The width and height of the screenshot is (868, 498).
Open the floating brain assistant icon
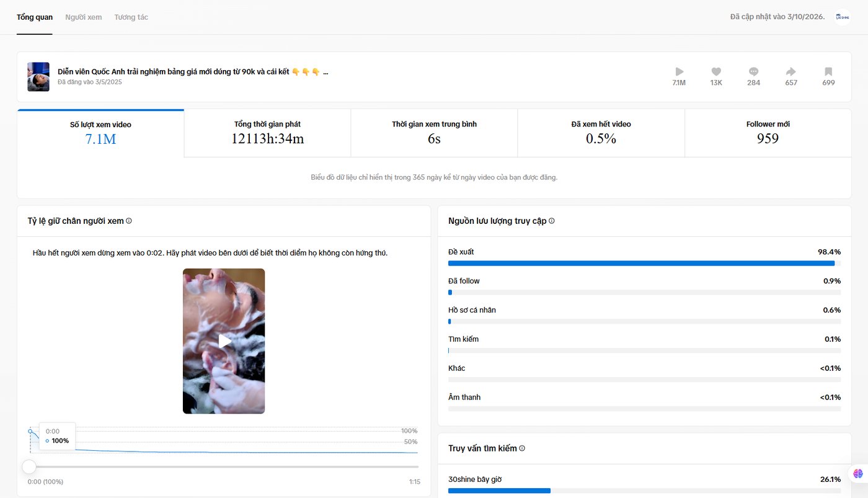858,473
